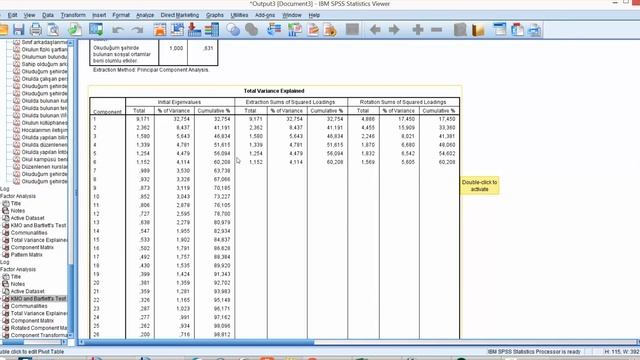The image size is (640, 360).
Task: Open the Utilities menu
Action: [239, 15]
